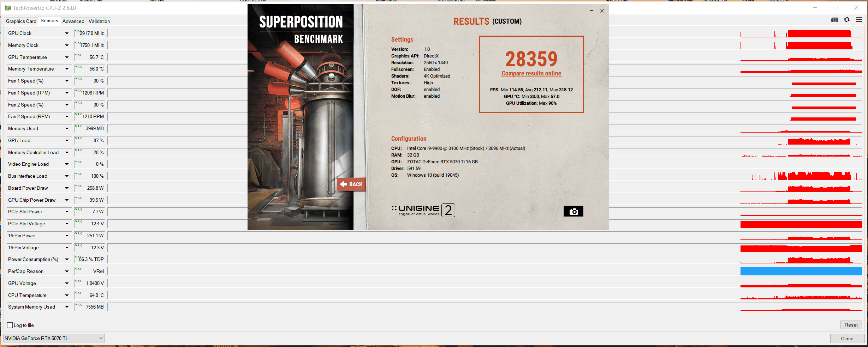
Task: Open the Video Engine Load dropdown
Action: [67, 164]
